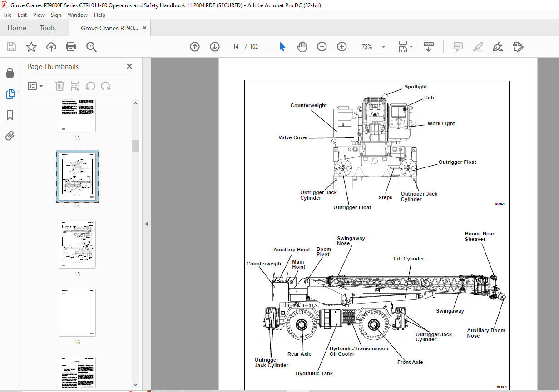Open the security lock panel
The height and width of the screenshot is (392, 559).
click(10, 73)
